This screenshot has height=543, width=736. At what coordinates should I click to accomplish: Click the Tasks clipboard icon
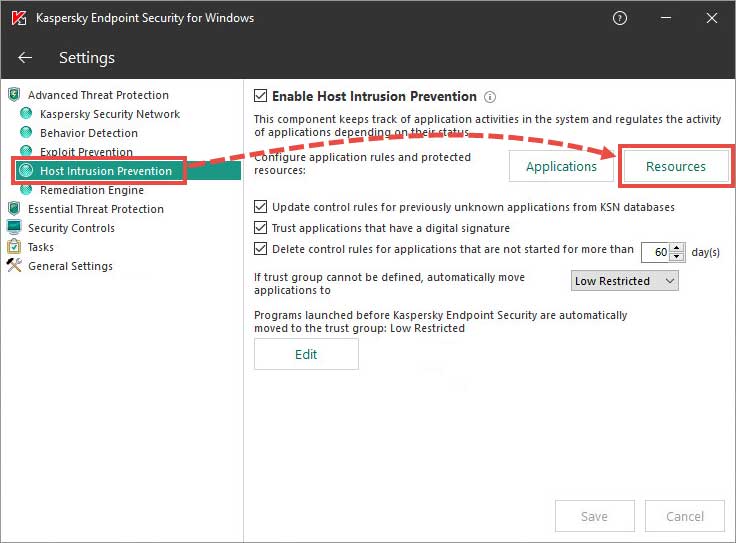[14, 246]
